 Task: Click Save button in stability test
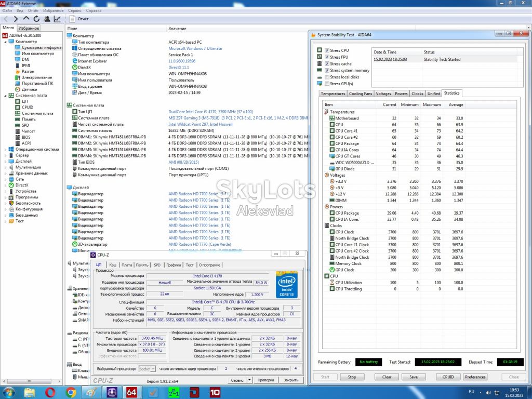point(414,377)
